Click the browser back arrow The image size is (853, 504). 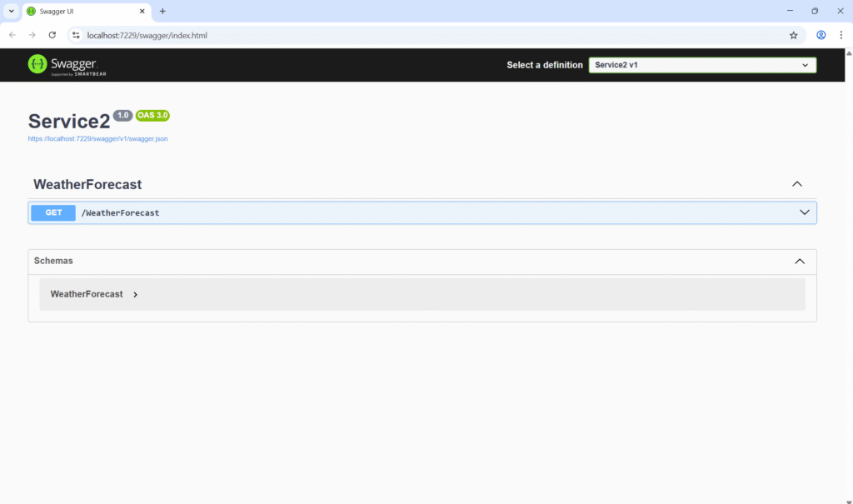pyautogui.click(x=12, y=35)
